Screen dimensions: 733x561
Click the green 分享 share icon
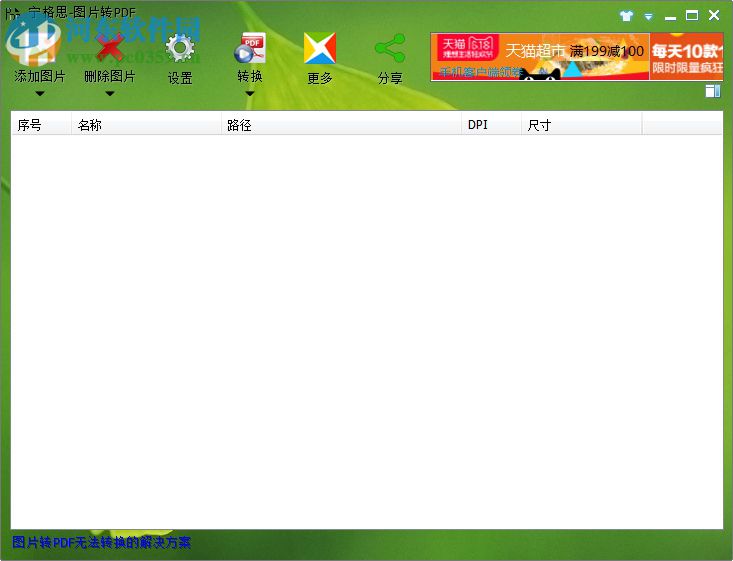[390, 48]
